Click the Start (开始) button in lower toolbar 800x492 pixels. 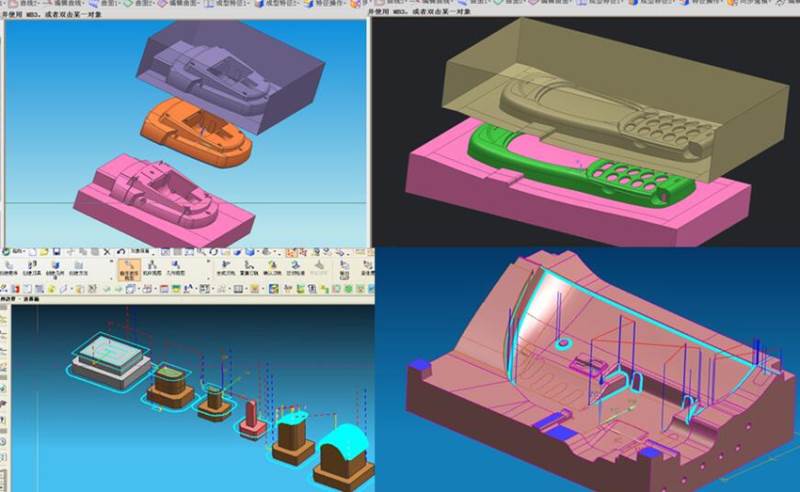pyautogui.click(x=16, y=251)
